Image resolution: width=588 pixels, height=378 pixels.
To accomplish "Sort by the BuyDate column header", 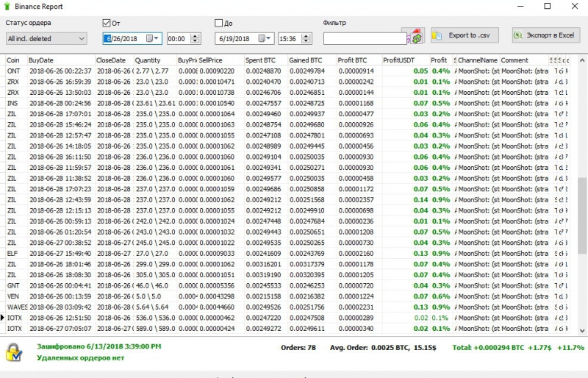I will click(61, 60).
